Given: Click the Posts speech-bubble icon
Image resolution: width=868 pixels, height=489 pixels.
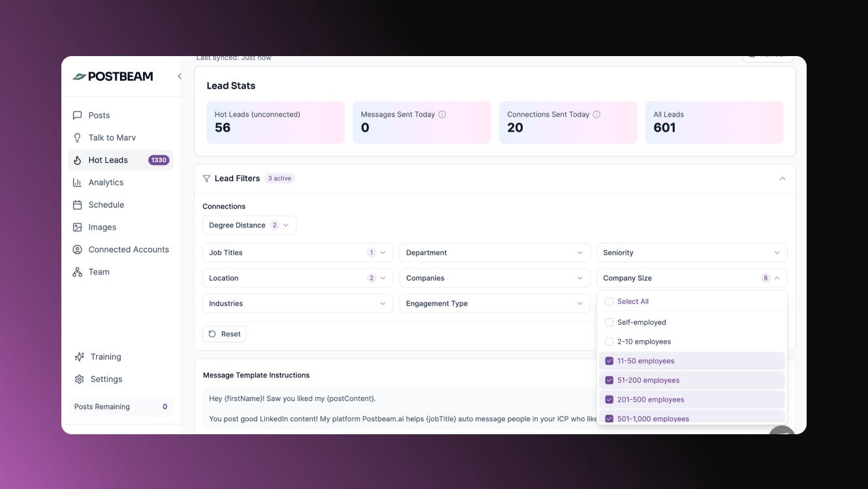Looking at the screenshot, I should pos(78,115).
